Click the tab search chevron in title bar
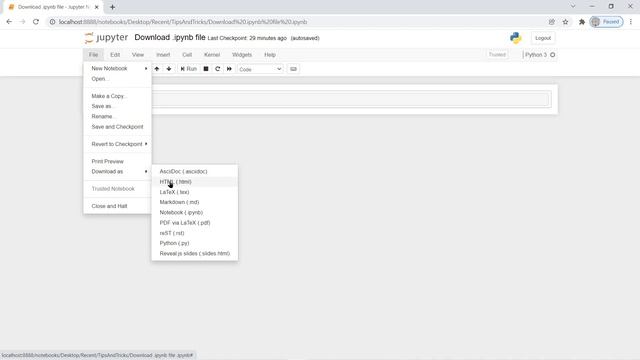The image size is (640, 360). pos(573,7)
